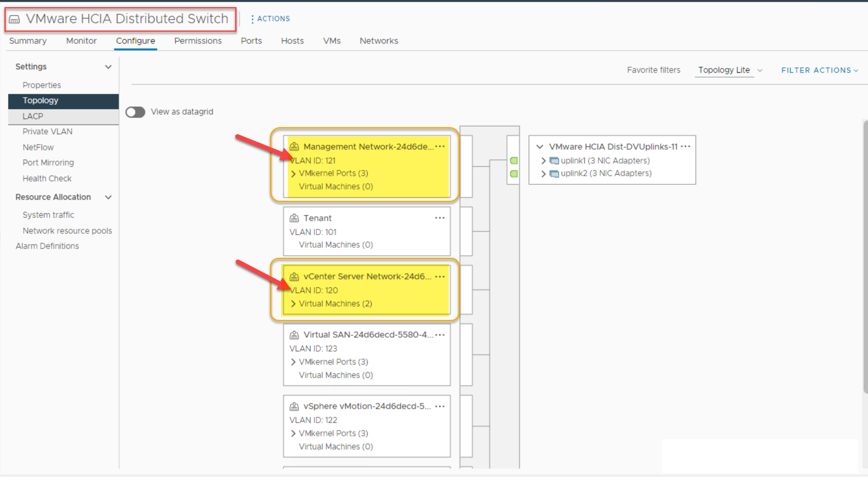Open the Actions menu
Viewport: 868px width, 477px height.
click(x=270, y=19)
